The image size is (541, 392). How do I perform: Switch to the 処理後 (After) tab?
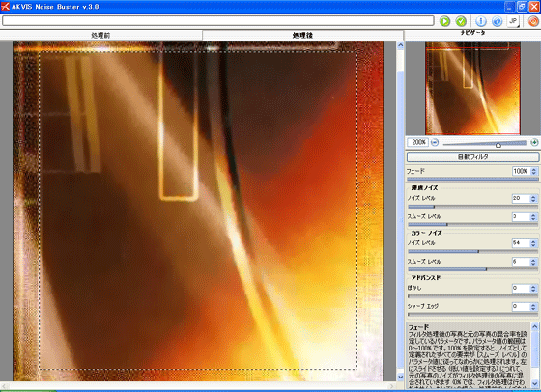point(302,35)
